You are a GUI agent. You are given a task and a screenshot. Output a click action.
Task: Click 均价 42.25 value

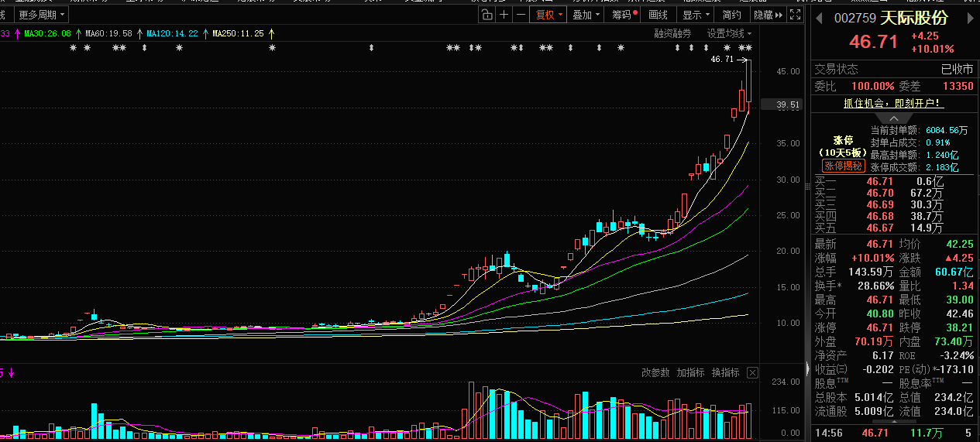tap(960, 244)
